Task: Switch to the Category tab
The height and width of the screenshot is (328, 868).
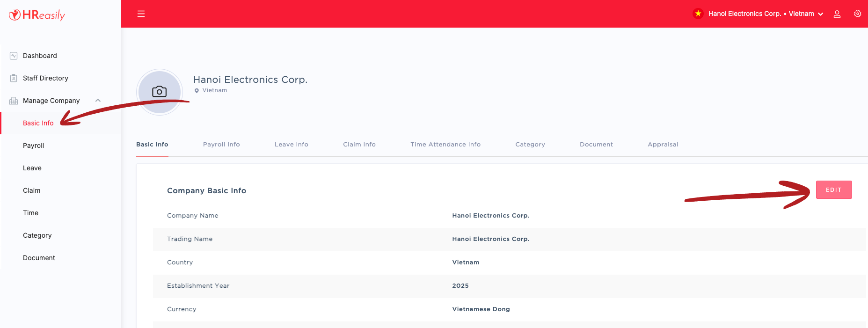Action: 530,145
